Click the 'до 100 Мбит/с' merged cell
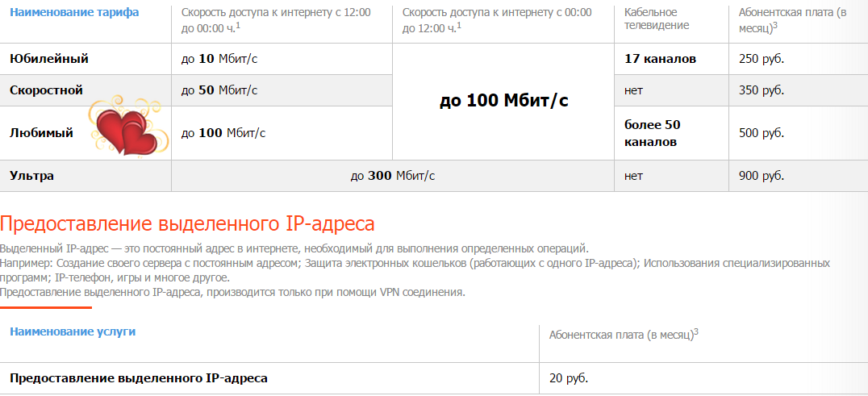This screenshot has height=396, width=868. 503,101
